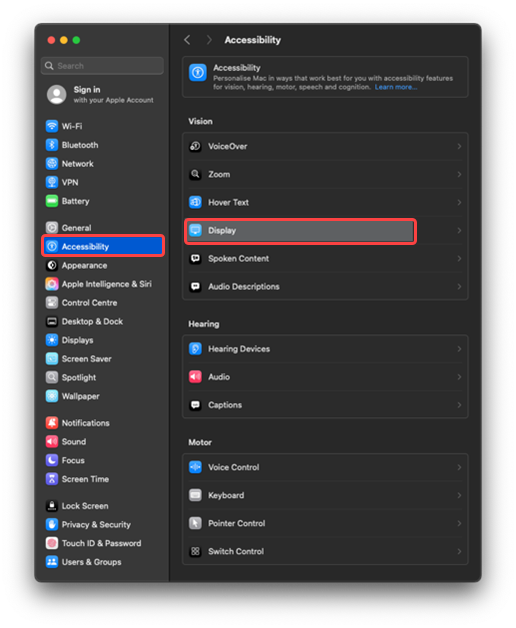Expand Captions row chevron
This screenshot has width=516, height=628.
pyautogui.click(x=459, y=405)
